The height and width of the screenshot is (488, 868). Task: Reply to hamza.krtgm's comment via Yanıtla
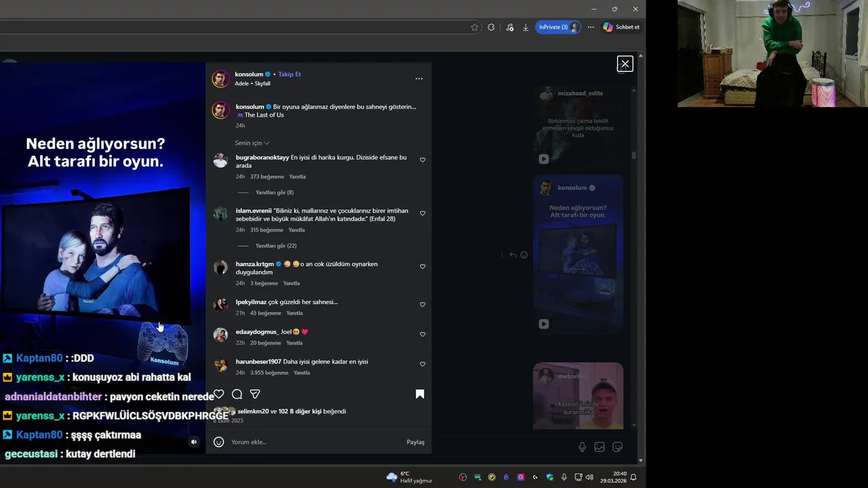tap(291, 283)
